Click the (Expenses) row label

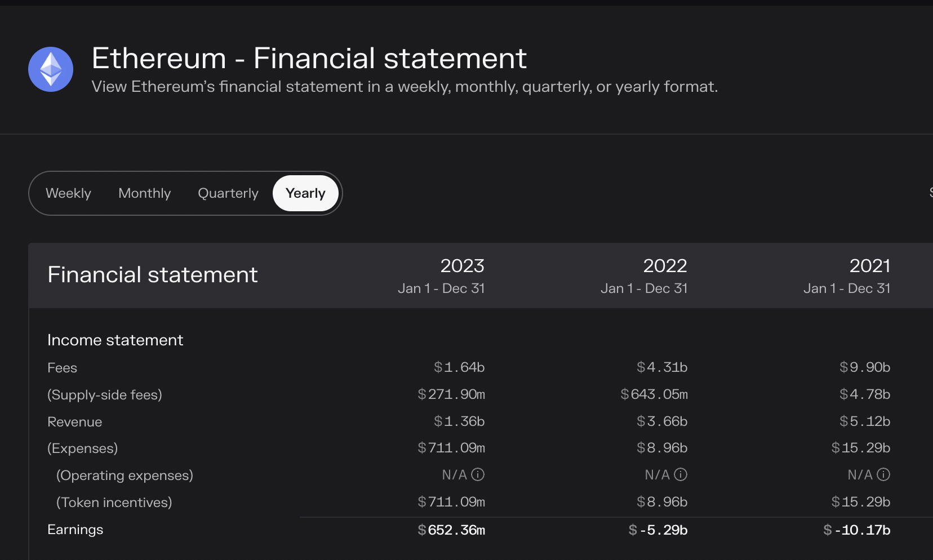[83, 448]
